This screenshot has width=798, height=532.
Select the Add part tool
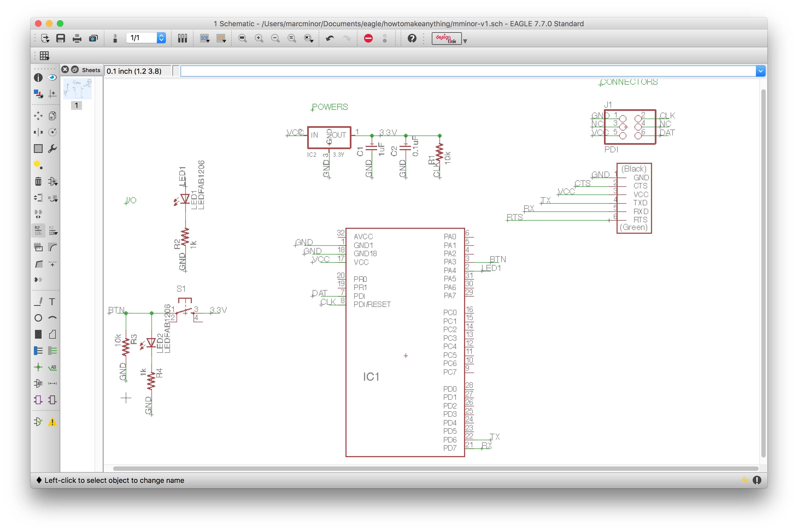[53, 182]
